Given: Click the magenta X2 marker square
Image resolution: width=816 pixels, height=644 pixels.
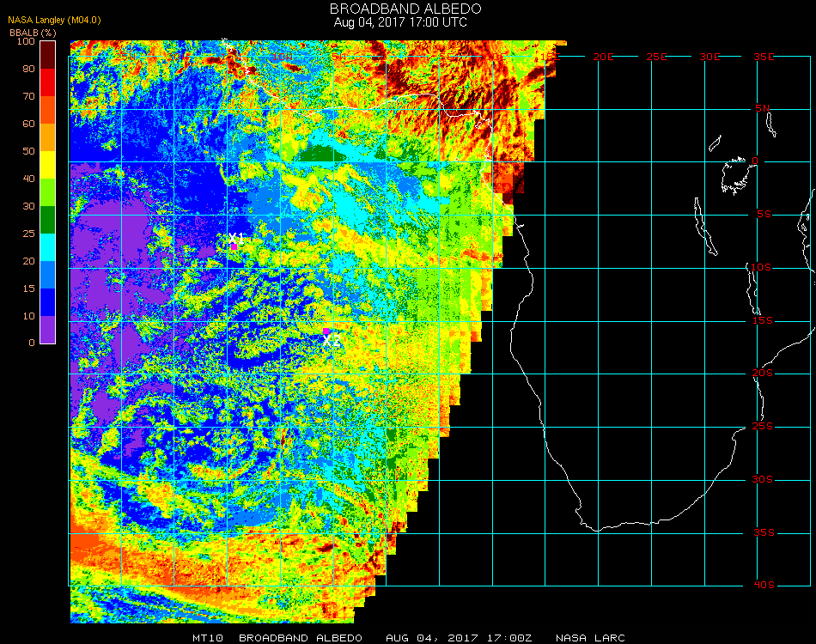Looking at the screenshot, I should [x=326, y=331].
